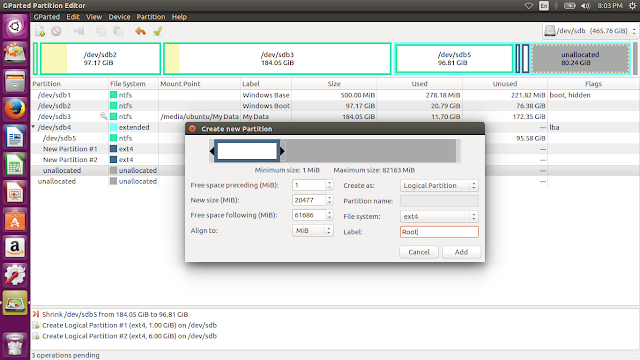
Task: Select the /dev/sdb1 partition row
Action: [x=335, y=95]
